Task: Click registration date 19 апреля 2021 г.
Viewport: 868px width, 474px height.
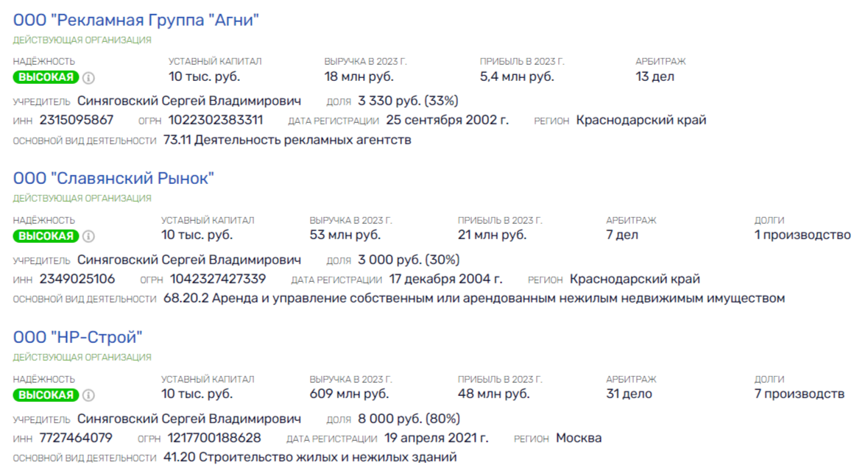Action: pyautogui.click(x=437, y=438)
